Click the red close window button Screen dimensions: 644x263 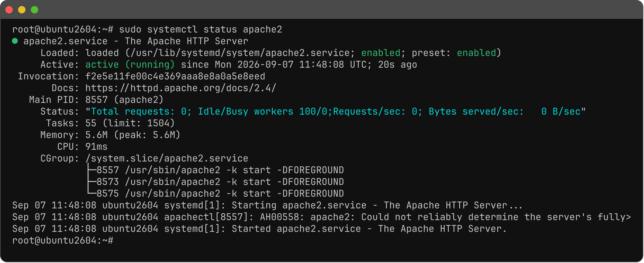tap(9, 10)
